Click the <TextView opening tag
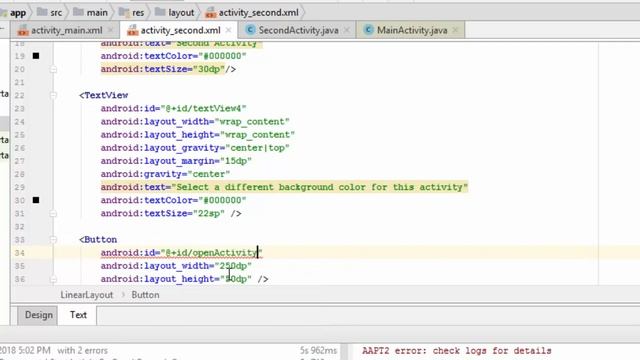 tap(104, 96)
